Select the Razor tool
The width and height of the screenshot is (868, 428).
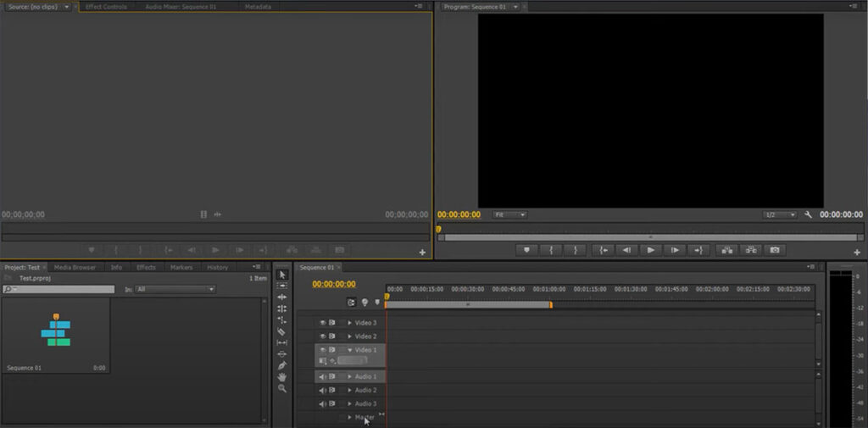click(282, 331)
